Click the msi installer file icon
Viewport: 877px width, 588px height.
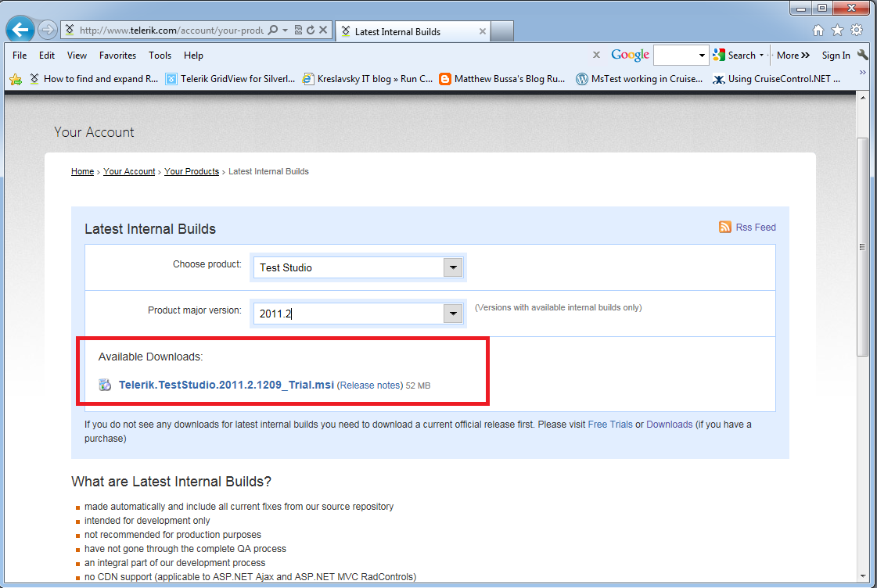click(105, 385)
